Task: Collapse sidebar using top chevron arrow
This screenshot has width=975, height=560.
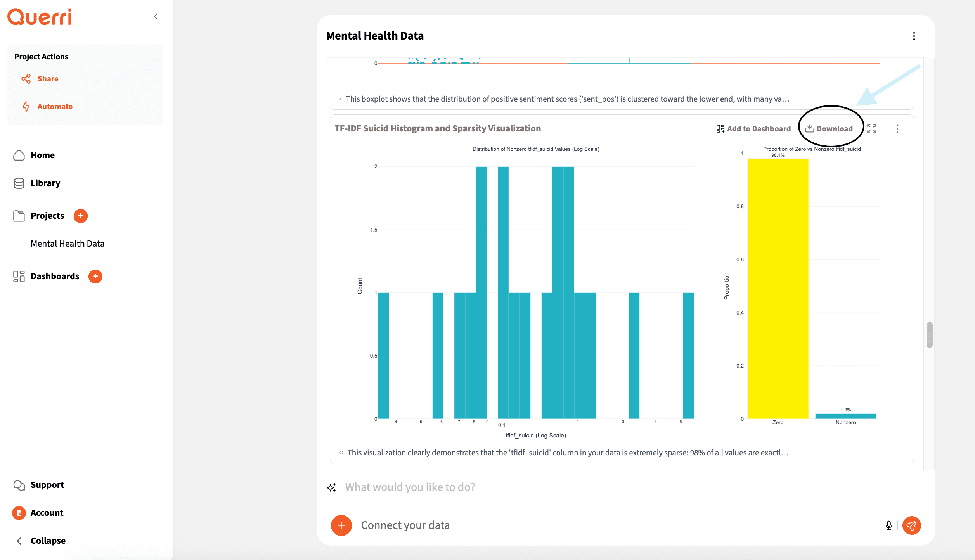Action: [156, 16]
